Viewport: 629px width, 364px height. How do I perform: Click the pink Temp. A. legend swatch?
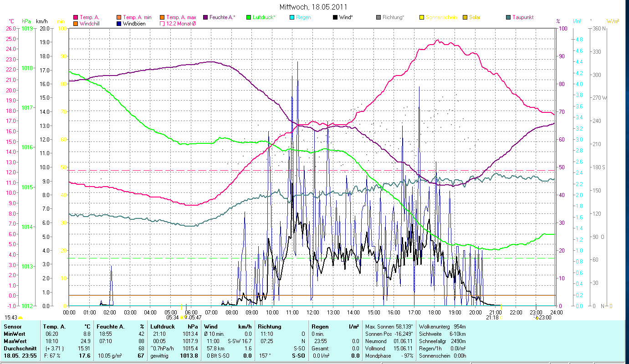[76, 17]
